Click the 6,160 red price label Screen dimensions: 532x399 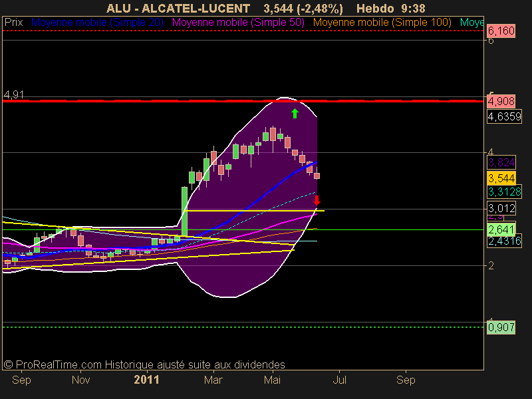[x=501, y=31]
